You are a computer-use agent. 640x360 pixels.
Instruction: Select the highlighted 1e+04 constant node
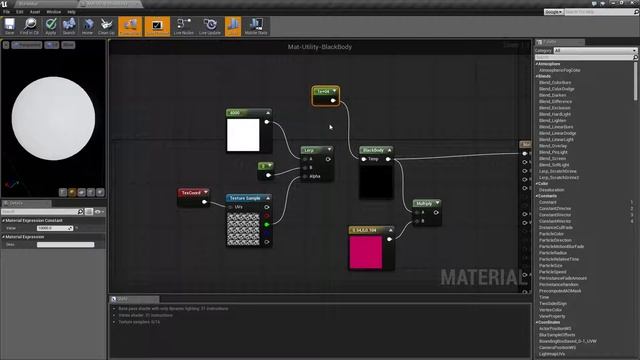[x=325, y=96]
